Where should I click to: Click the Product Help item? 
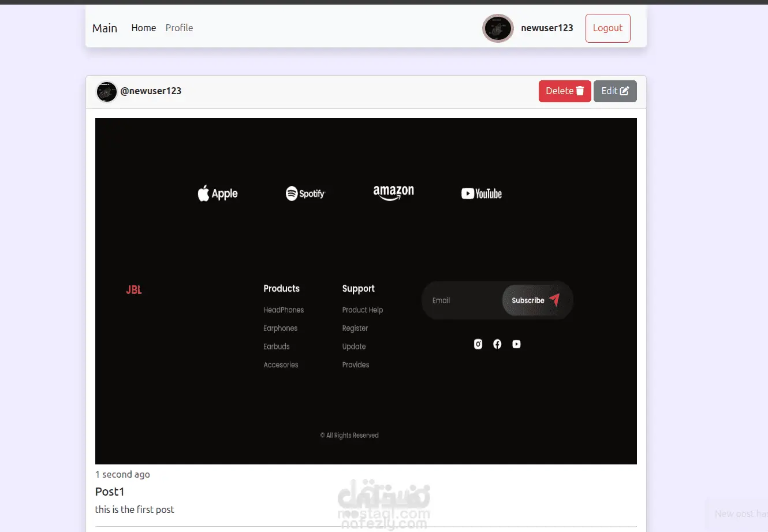pyautogui.click(x=363, y=310)
